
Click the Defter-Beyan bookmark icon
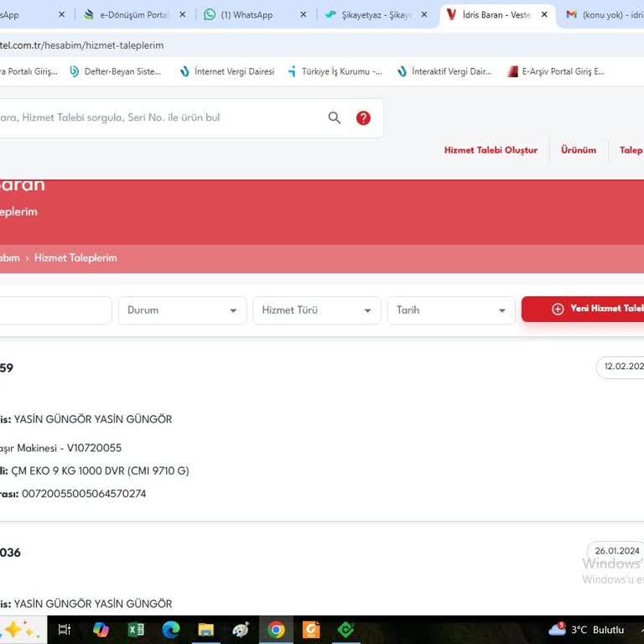75,71
